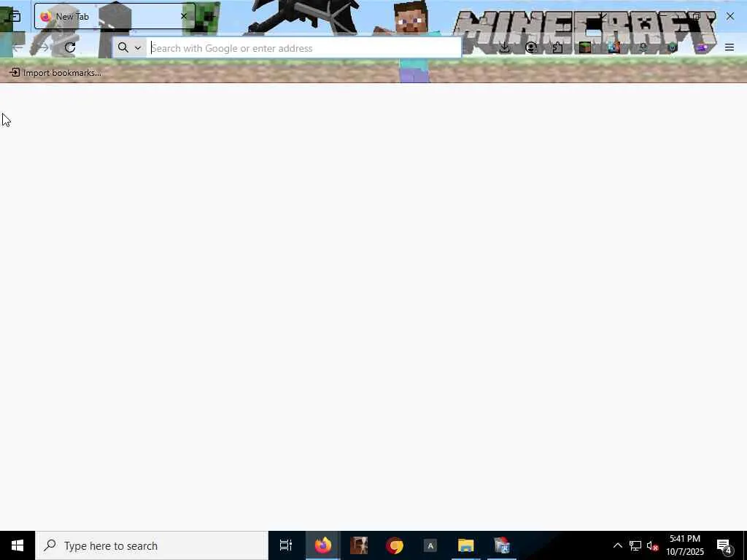This screenshot has width=747, height=560.
Task: Go forward with the forward arrow
Action: [43, 47]
